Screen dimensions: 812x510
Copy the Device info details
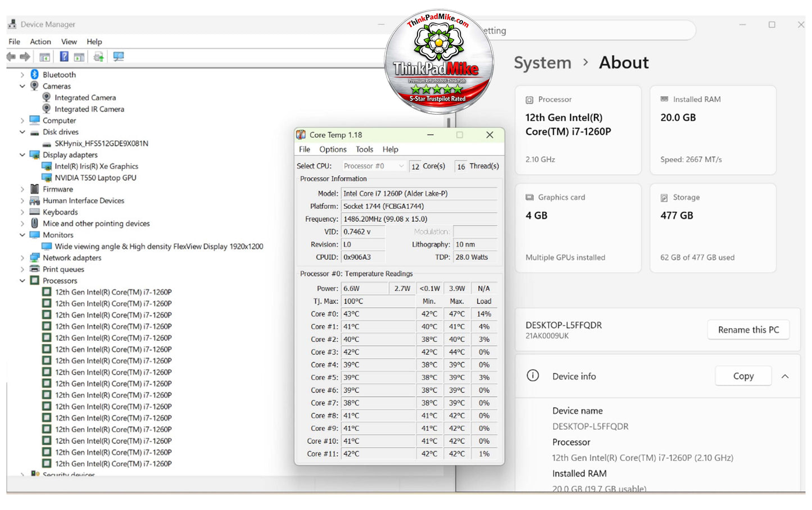point(743,376)
